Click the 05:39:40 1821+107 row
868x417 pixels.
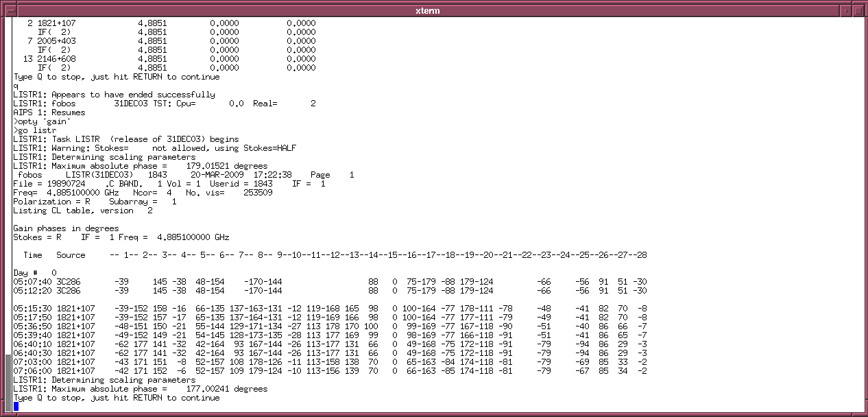(x=330, y=335)
